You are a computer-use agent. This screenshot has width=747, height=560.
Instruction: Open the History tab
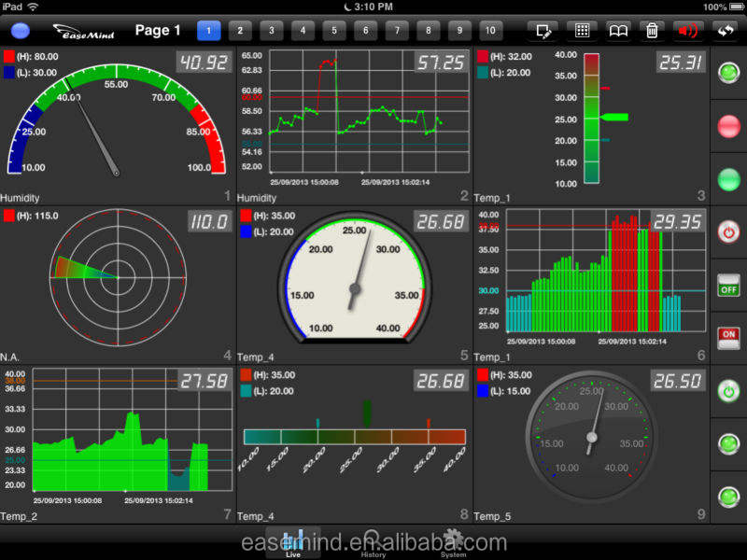coord(373,544)
